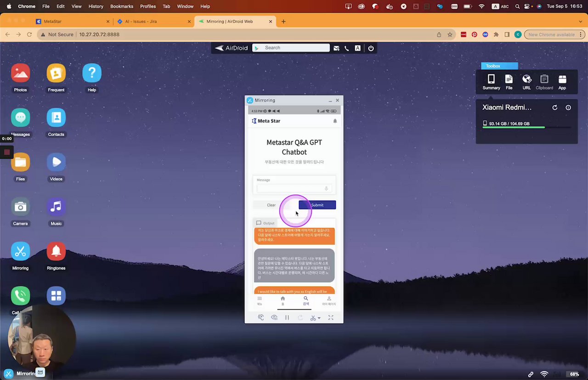Screen dimensions: 588x380
Task: Open the hamburger menu tab in phone bottom nav
Action: [260, 301]
